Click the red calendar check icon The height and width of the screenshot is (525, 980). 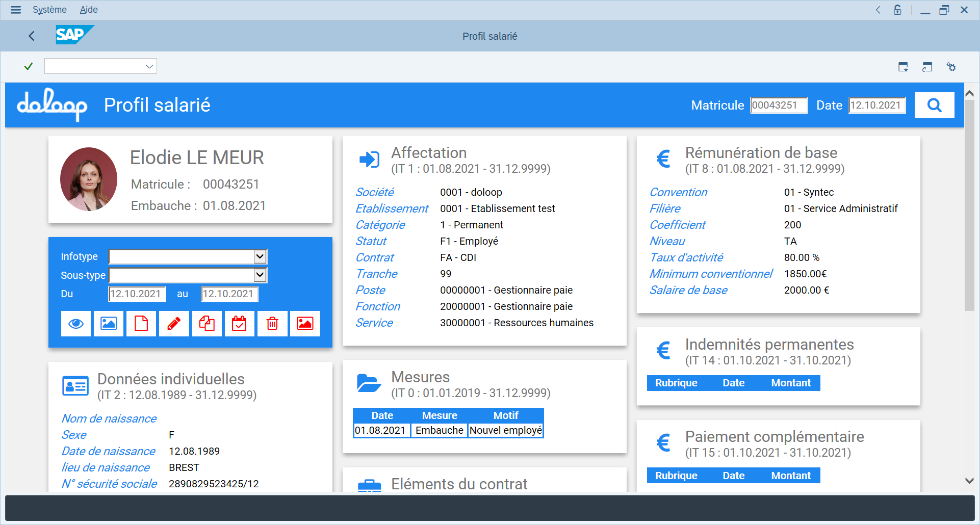point(239,324)
